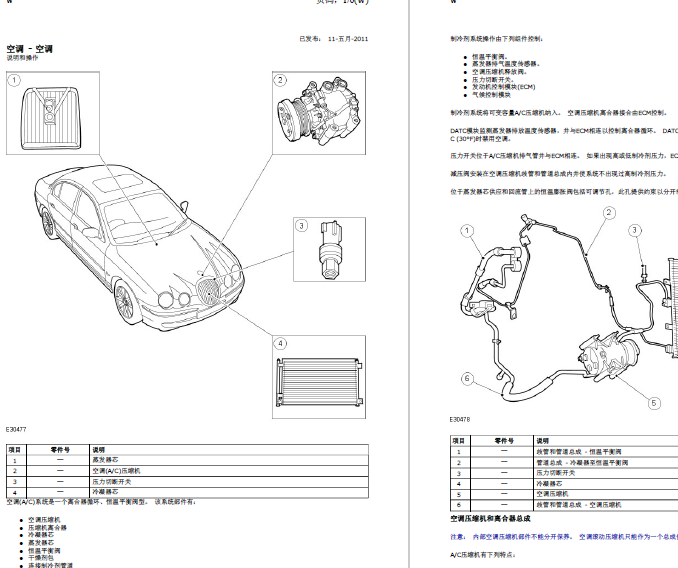
Task: Click callout 1 in the right refrigerant line diagram
Action: [x=467, y=231]
